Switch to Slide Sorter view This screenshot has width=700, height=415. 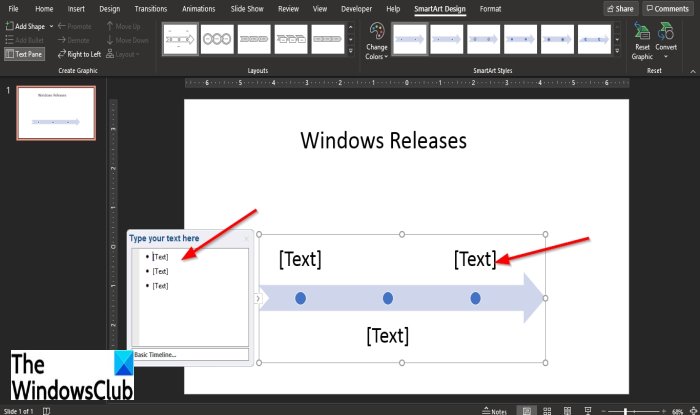(x=547, y=411)
